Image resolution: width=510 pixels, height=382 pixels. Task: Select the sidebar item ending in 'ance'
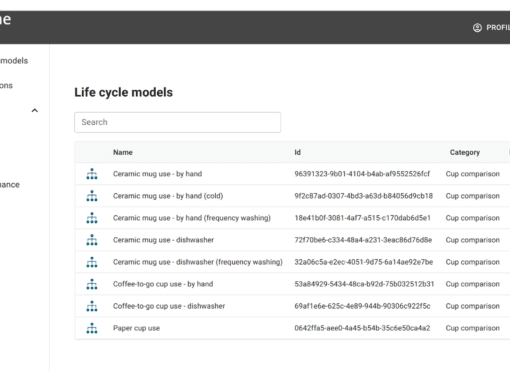click(x=10, y=185)
